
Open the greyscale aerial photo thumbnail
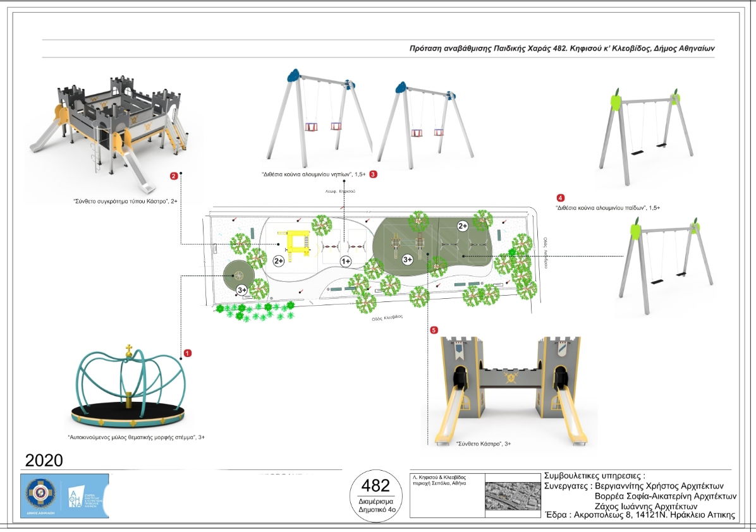pyautogui.click(x=513, y=496)
